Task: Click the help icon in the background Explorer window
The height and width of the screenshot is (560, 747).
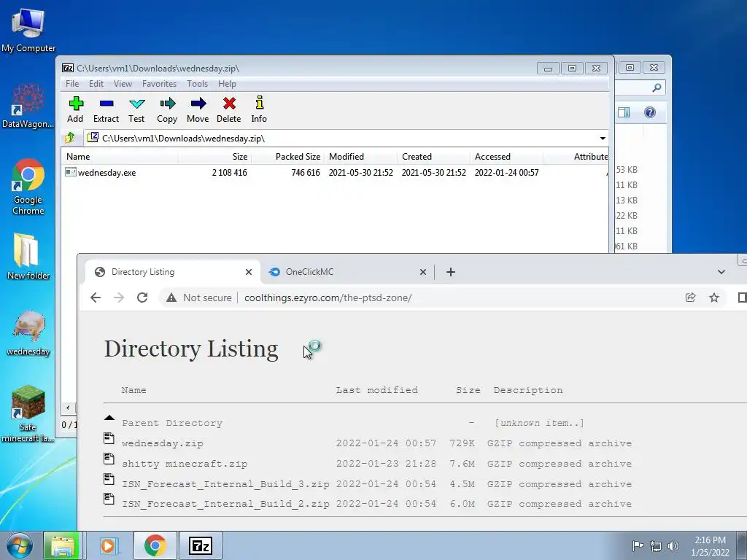Action: [650, 112]
